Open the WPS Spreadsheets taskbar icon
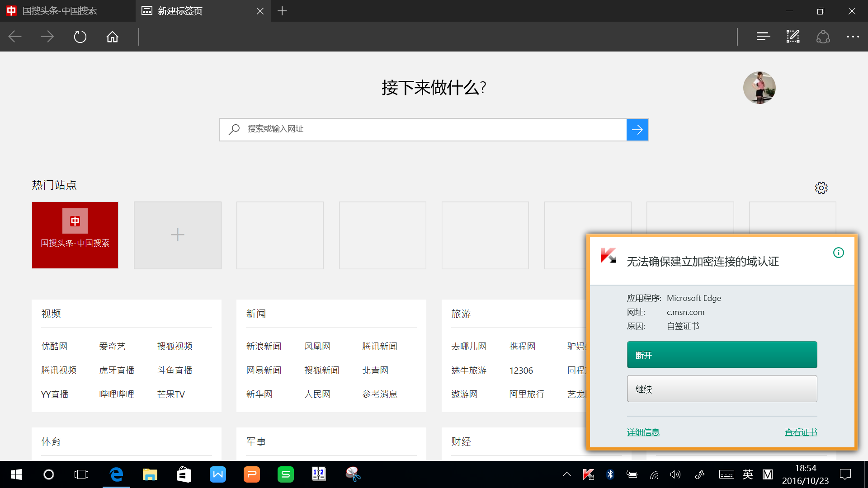868x488 pixels. (286, 474)
